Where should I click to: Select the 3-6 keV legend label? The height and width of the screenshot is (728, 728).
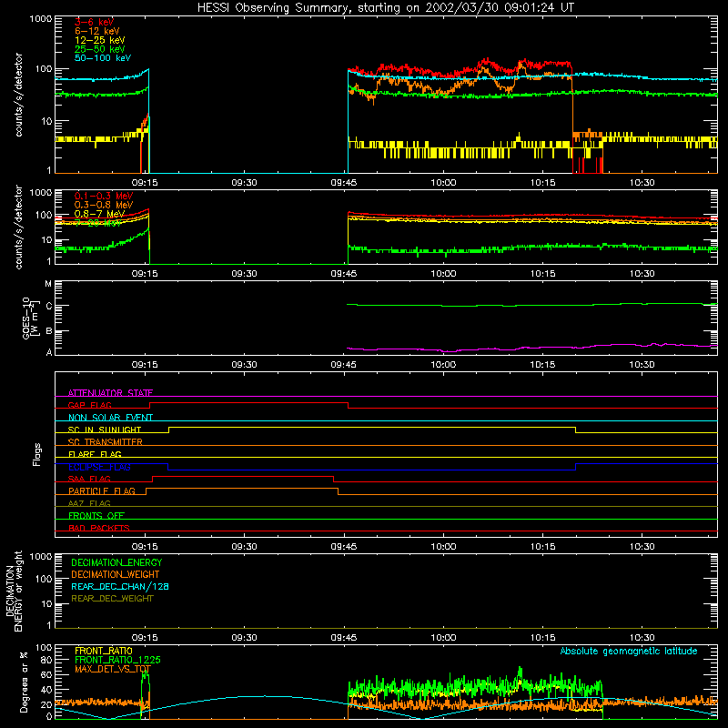(94, 22)
